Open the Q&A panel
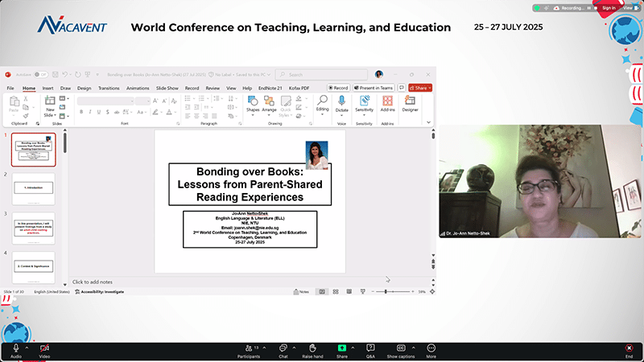This screenshot has height=362, width=644. coord(370,348)
